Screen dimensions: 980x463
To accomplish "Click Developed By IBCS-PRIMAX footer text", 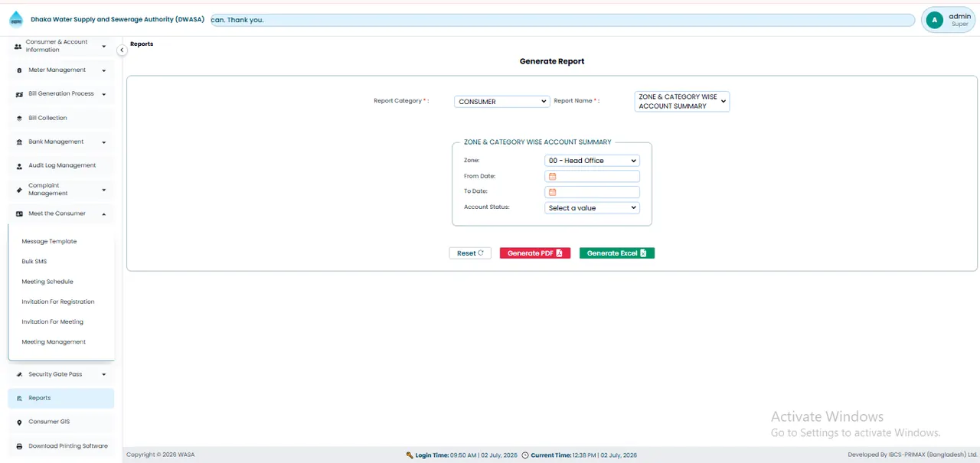I will click(x=913, y=455).
